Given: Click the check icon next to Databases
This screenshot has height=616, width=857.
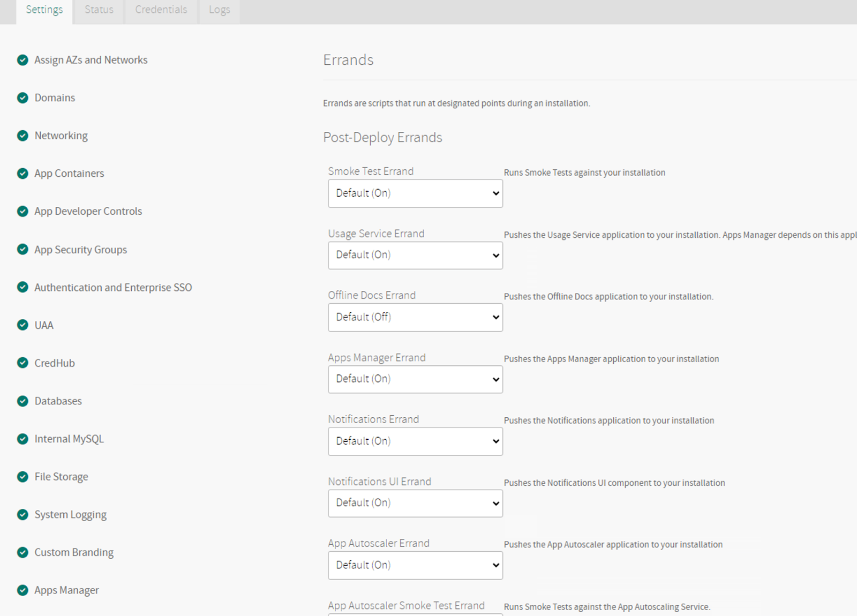Looking at the screenshot, I should click(x=22, y=401).
